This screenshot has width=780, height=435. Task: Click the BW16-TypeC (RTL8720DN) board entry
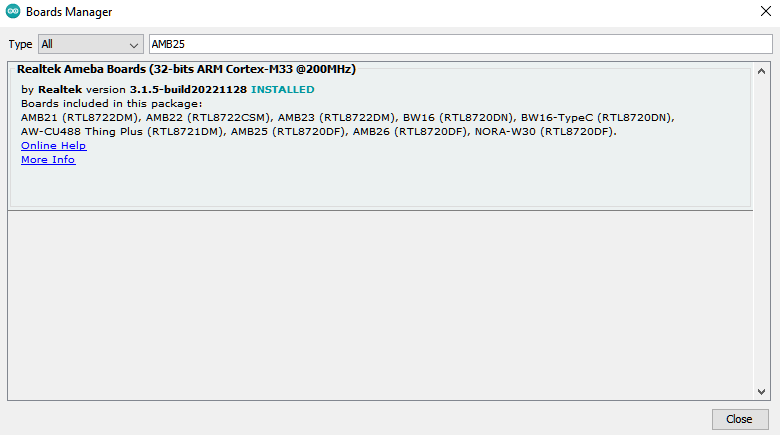597,118
